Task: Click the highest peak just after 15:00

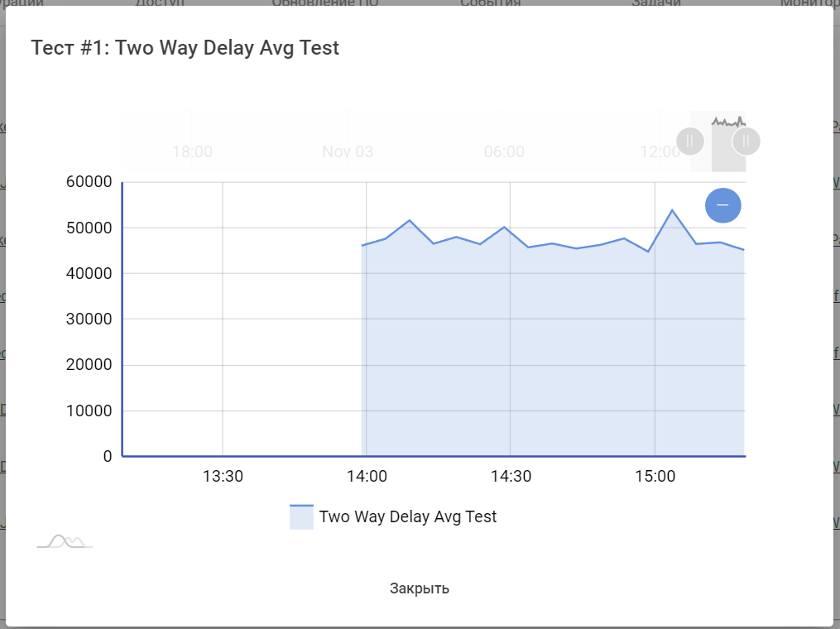Action: tap(672, 210)
